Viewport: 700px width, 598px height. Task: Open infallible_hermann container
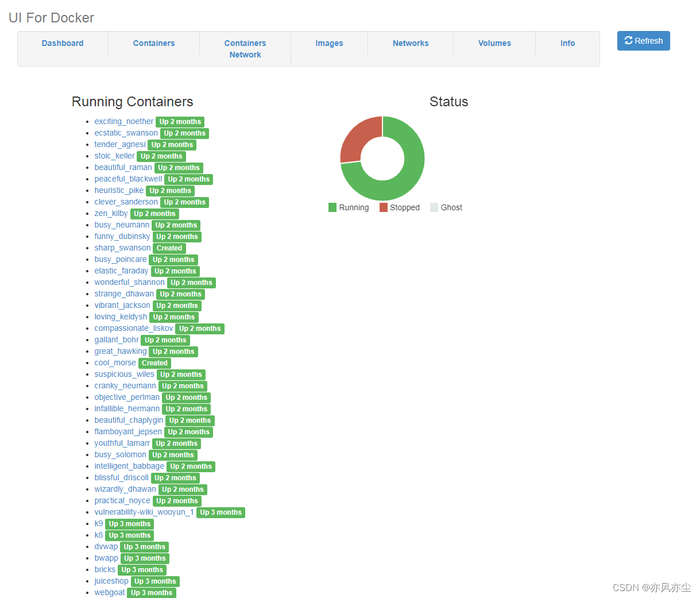(127, 408)
